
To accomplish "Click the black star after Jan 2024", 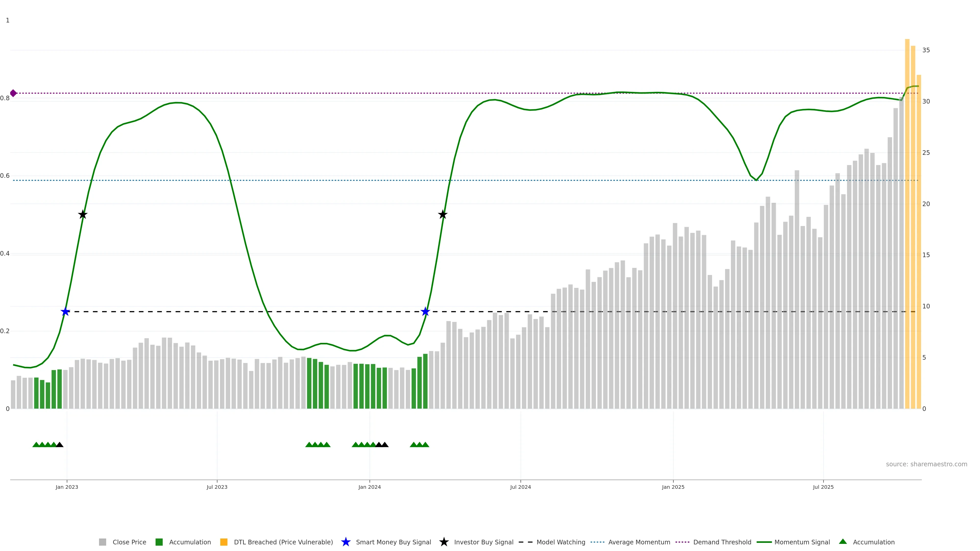I will [x=443, y=215].
